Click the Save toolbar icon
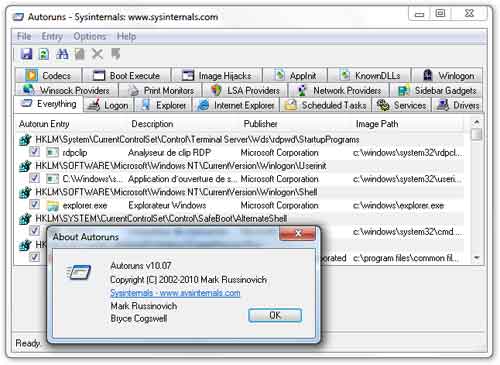 (x=26, y=54)
